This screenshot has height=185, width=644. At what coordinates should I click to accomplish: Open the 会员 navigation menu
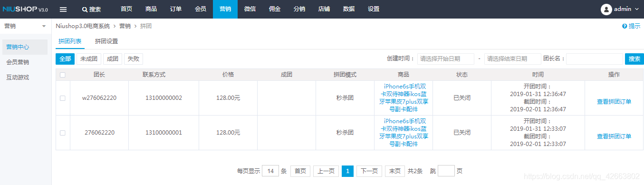pyautogui.click(x=201, y=9)
